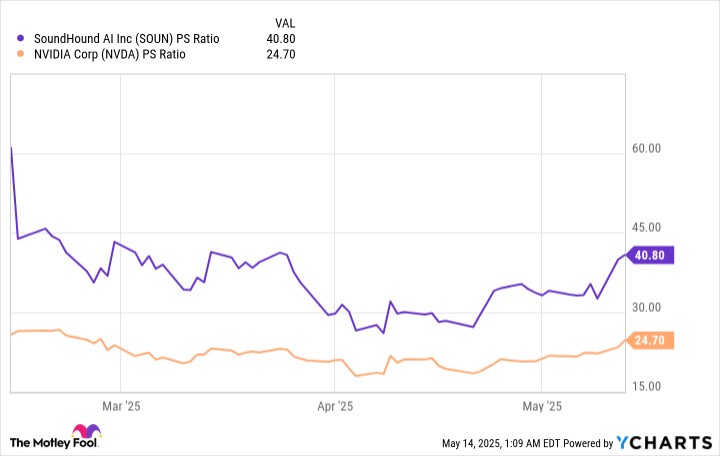Click the YCharts logo
The image size is (720, 456).
(664, 443)
